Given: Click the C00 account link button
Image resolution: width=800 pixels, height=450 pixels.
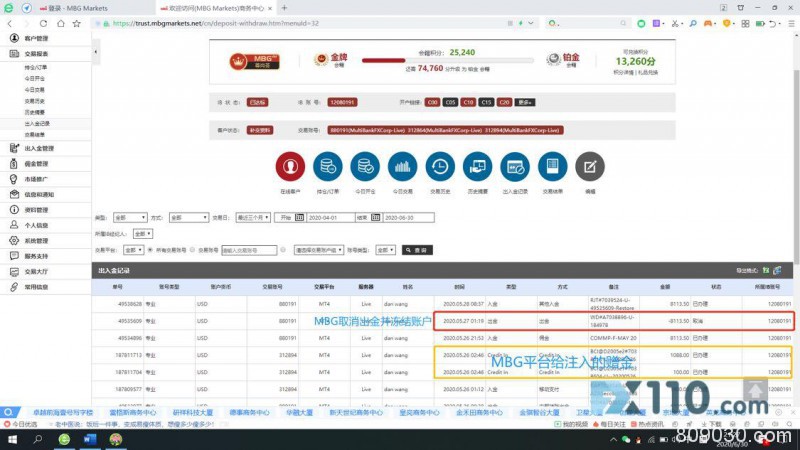Looking at the screenshot, I should click(x=432, y=102).
